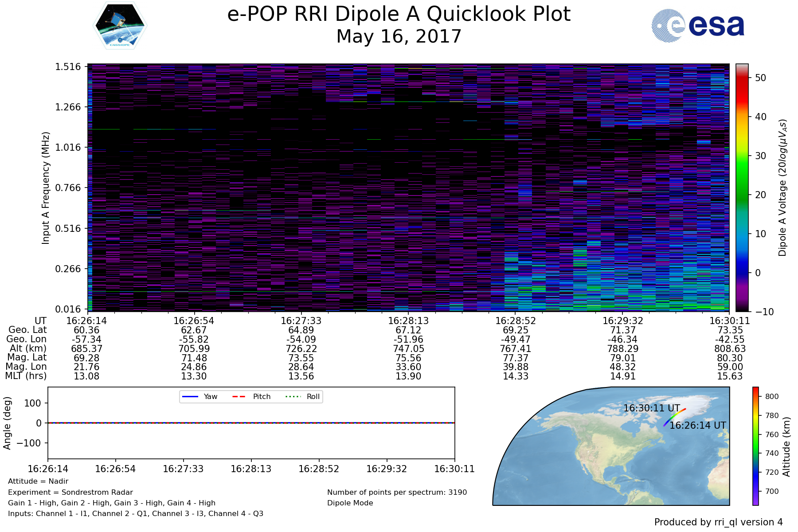The height and width of the screenshot is (532, 798).
Task: Click the rainbow satellite track on the map
Action: pyautogui.click(x=674, y=417)
